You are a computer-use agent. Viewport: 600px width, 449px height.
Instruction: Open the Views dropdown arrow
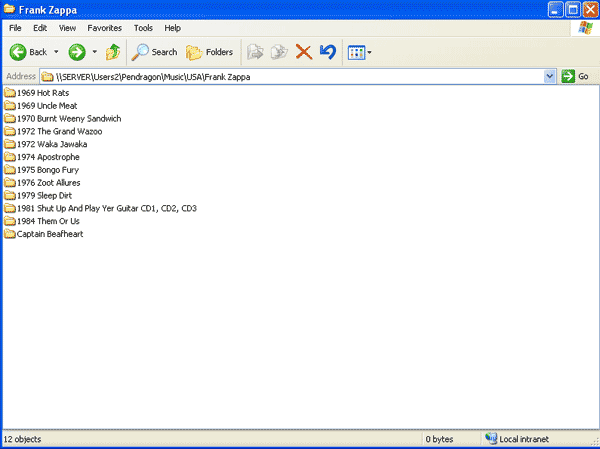pos(369,52)
